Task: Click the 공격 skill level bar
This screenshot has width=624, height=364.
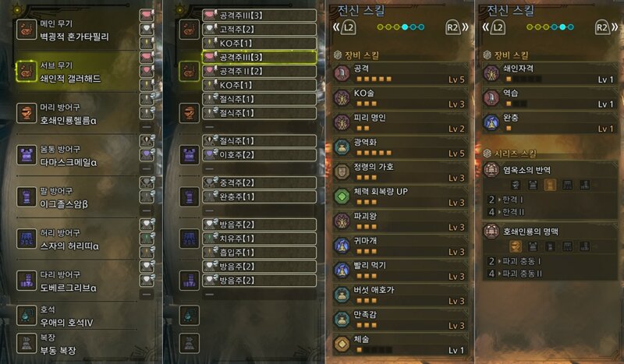Action: click(374, 80)
